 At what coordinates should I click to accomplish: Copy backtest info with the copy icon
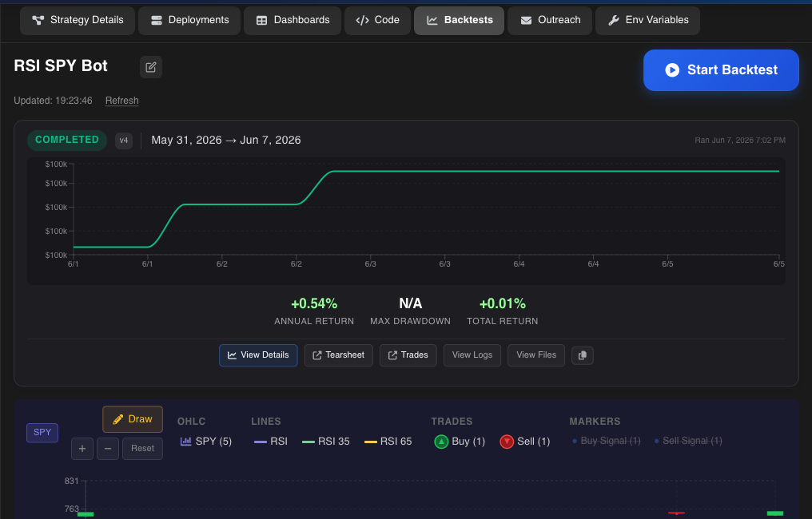(x=583, y=355)
